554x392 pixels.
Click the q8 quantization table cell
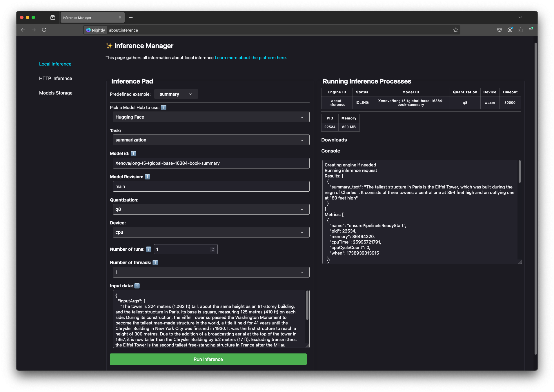point(465,103)
